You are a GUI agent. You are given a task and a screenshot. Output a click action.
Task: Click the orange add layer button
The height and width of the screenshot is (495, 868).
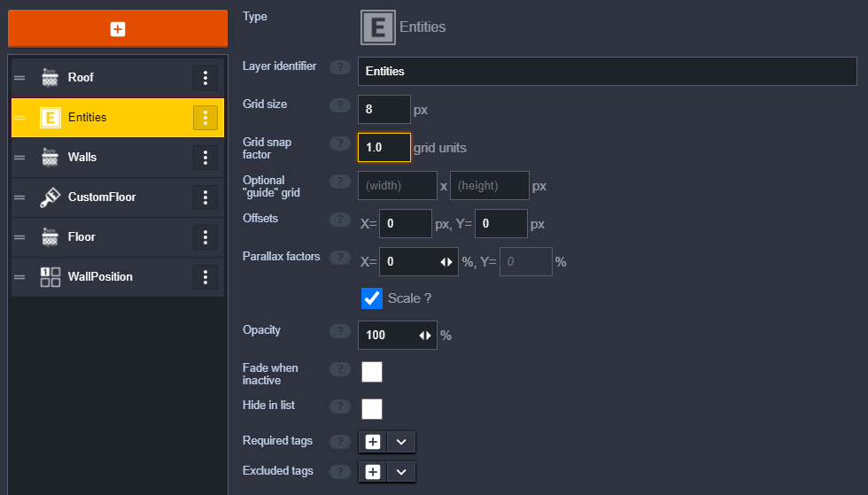(x=117, y=28)
